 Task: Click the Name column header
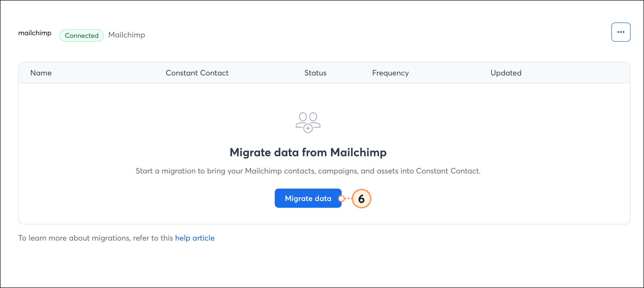click(41, 73)
